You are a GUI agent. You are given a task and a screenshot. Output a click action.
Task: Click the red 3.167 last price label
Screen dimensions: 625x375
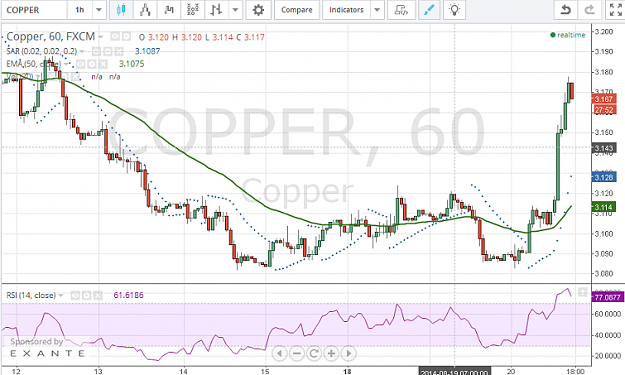pos(604,99)
